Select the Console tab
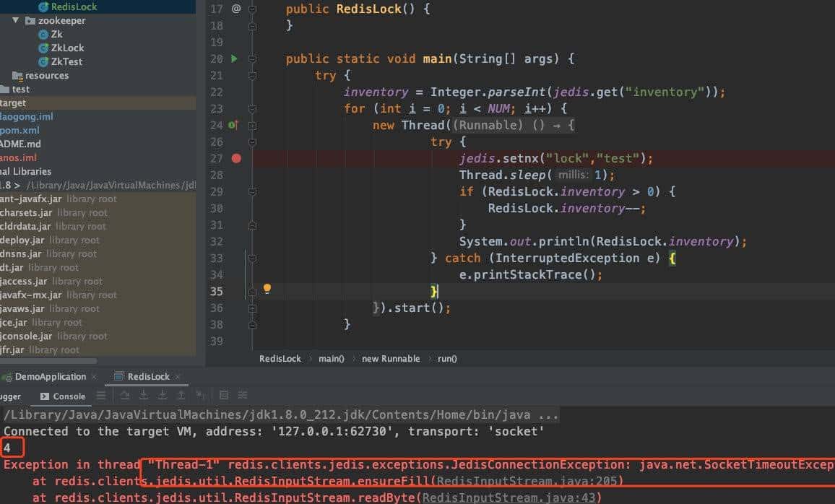This screenshot has height=504, width=835. [69, 396]
